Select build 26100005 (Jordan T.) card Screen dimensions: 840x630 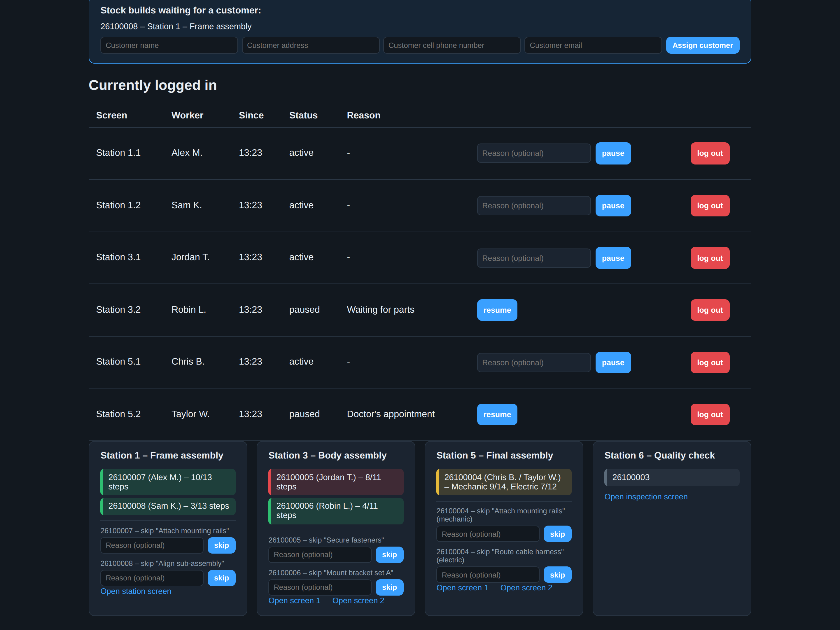336,482
